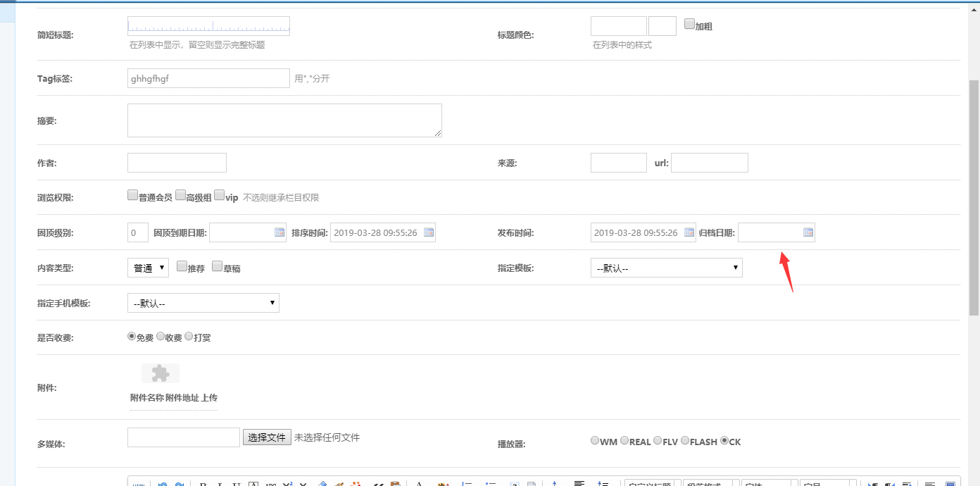Click the empty 归档日期 date field

pyautogui.click(x=777, y=232)
